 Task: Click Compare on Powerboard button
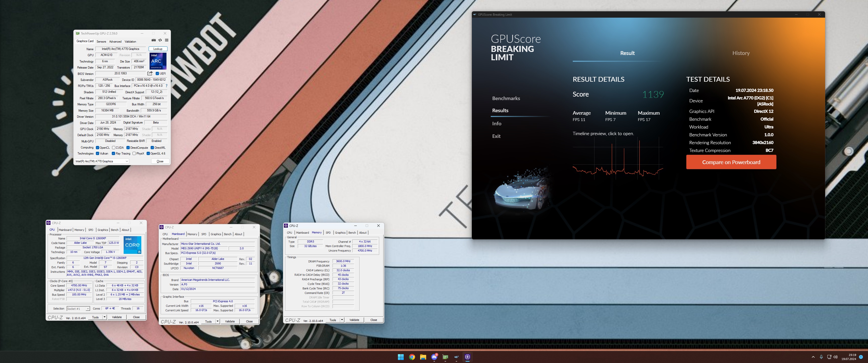[x=731, y=162]
